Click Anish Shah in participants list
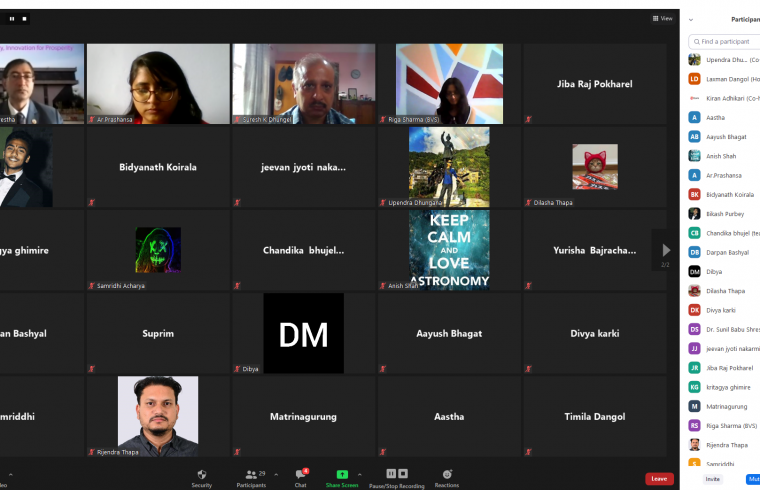The width and height of the screenshot is (760, 490). [x=724, y=156]
